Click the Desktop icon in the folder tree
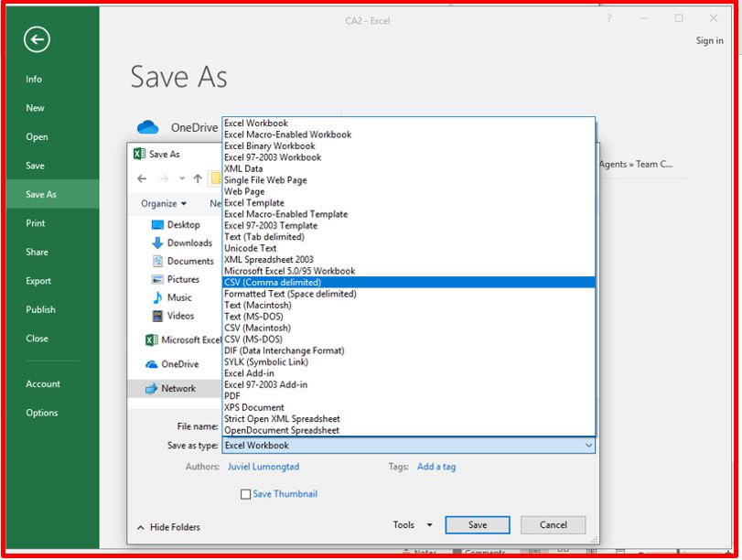This screenshot has height=560, width=742. (x=157, y=225)
